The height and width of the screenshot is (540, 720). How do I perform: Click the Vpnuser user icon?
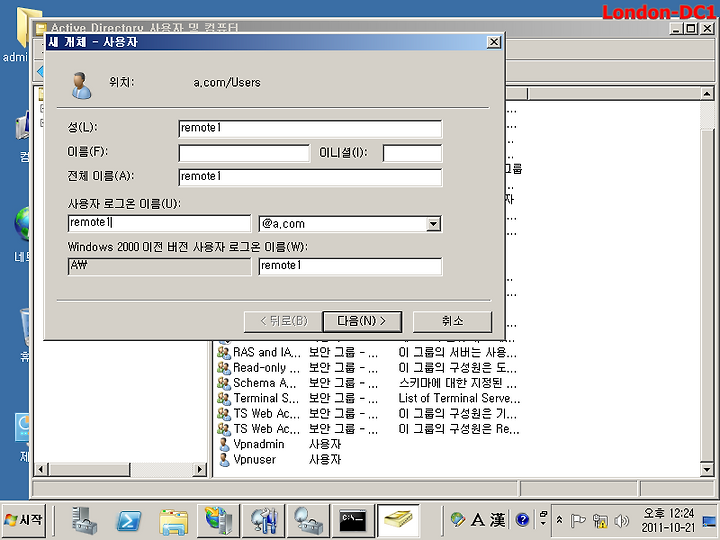tap(224, 460)
